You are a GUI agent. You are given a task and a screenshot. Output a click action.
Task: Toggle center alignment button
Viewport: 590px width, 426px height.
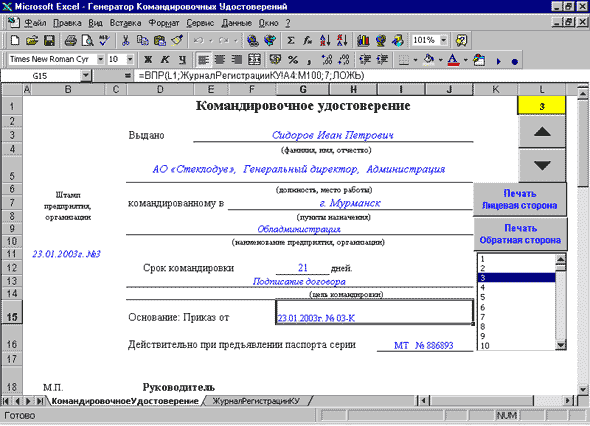pyautogui.click(x=220, y=59)
